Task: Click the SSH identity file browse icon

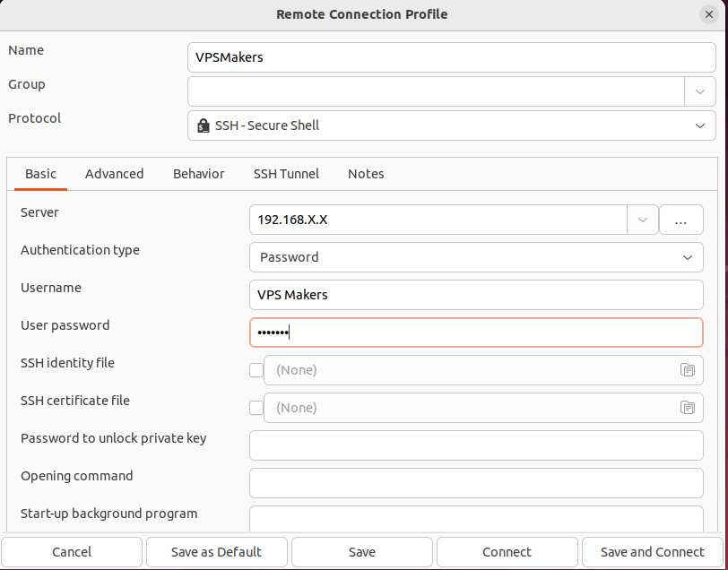Action: pyautogui.click(x=687, y=370)
